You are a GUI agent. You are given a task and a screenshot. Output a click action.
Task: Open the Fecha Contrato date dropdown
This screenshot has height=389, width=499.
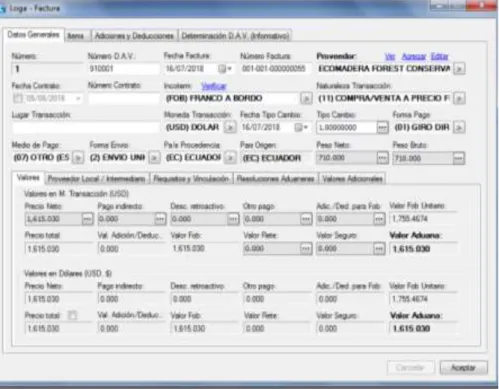click(x=78, y=98)
